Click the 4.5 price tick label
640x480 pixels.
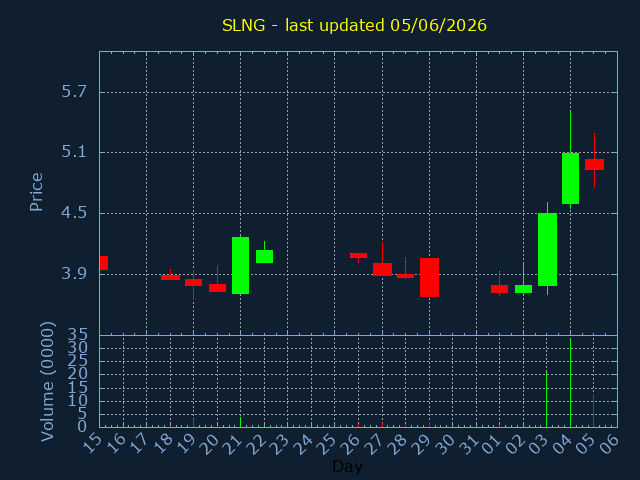click(74, 213)
